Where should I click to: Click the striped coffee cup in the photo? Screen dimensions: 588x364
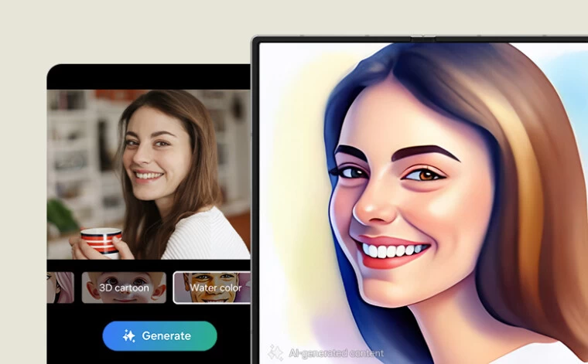(x=101, y=241)
